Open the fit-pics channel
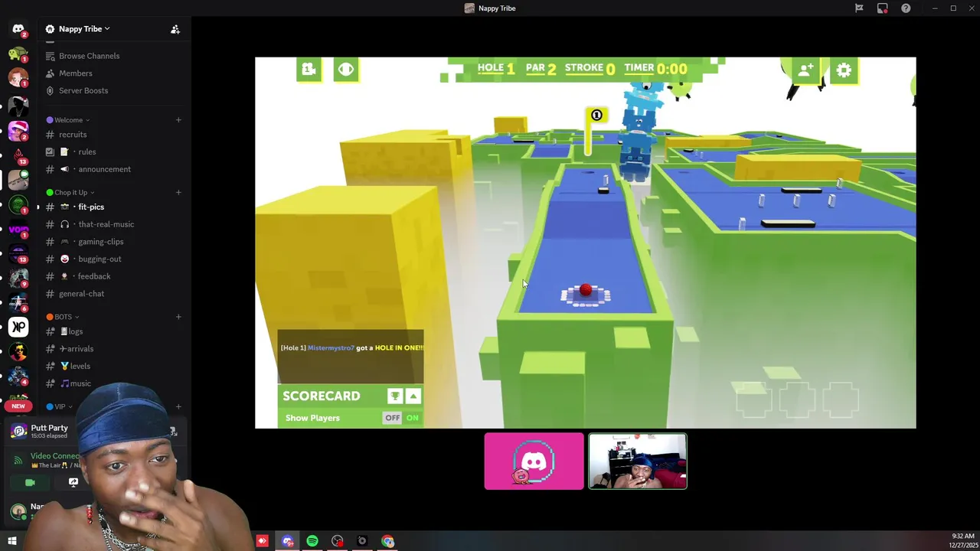Viewport: 980px width, 551px height. tap(91, 207)
